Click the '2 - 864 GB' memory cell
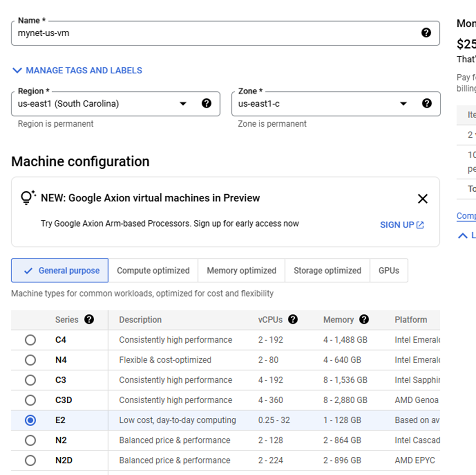 [x=342, y=440]
